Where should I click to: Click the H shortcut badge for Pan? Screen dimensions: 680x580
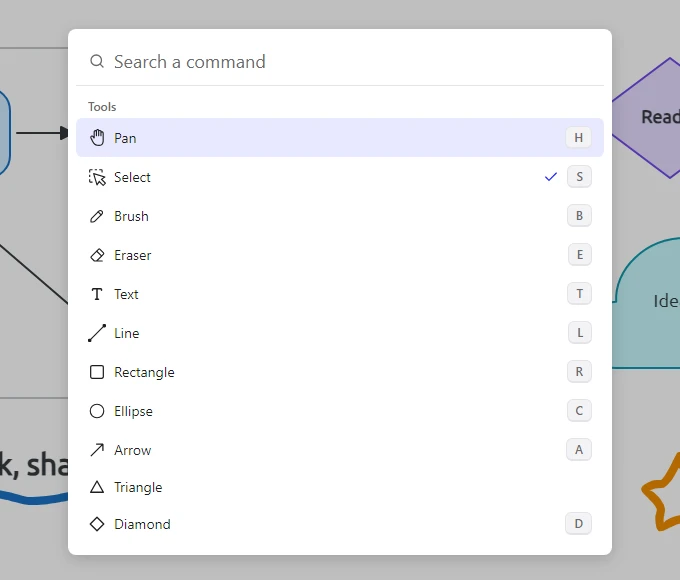(x=579, y=138)
